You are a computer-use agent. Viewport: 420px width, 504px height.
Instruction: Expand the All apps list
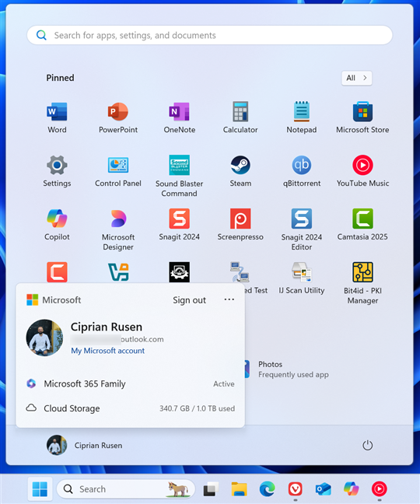point(356,78)
